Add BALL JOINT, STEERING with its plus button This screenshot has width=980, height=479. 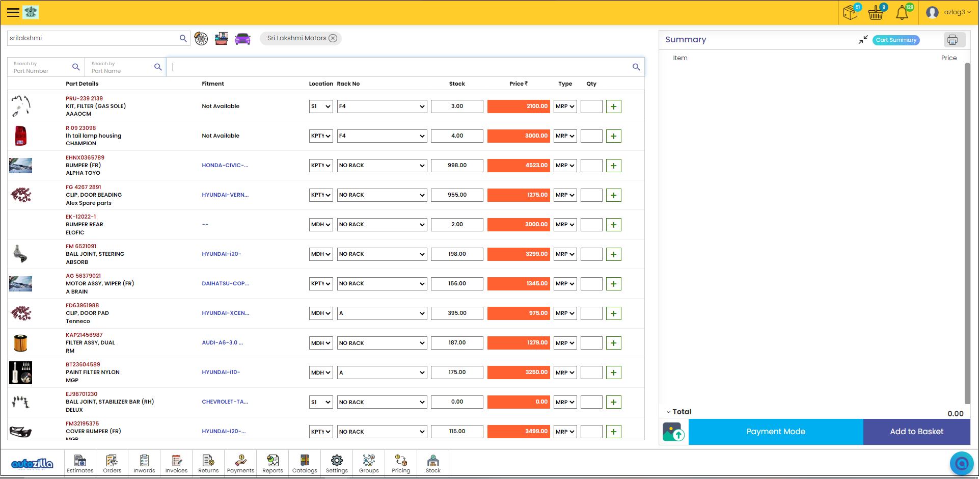(614, 254)
